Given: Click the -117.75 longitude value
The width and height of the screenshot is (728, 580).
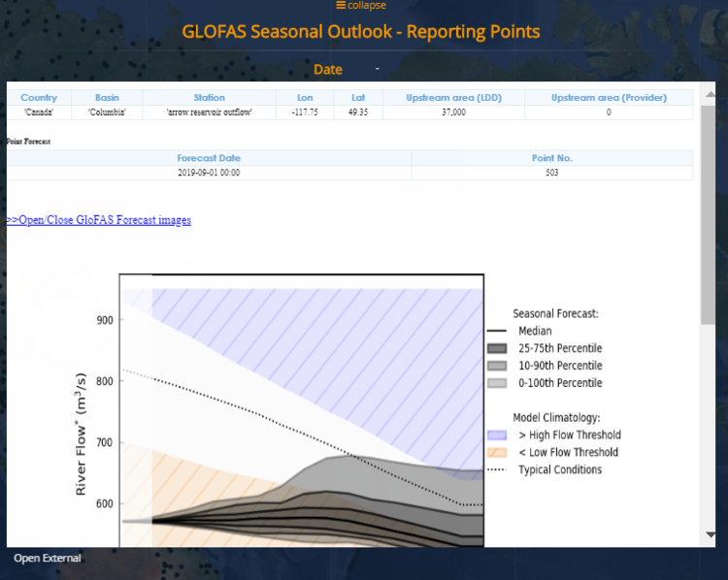Looking at the screenshot, I should pos(305,113).
